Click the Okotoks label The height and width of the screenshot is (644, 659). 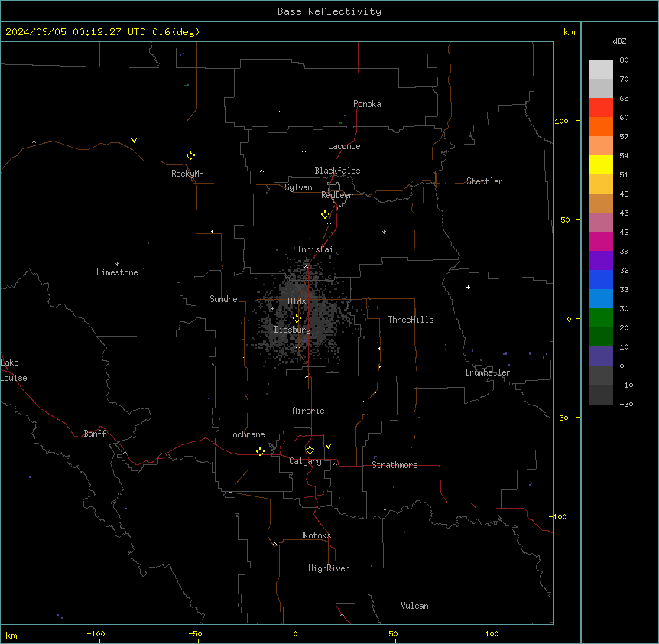point(315,535)
